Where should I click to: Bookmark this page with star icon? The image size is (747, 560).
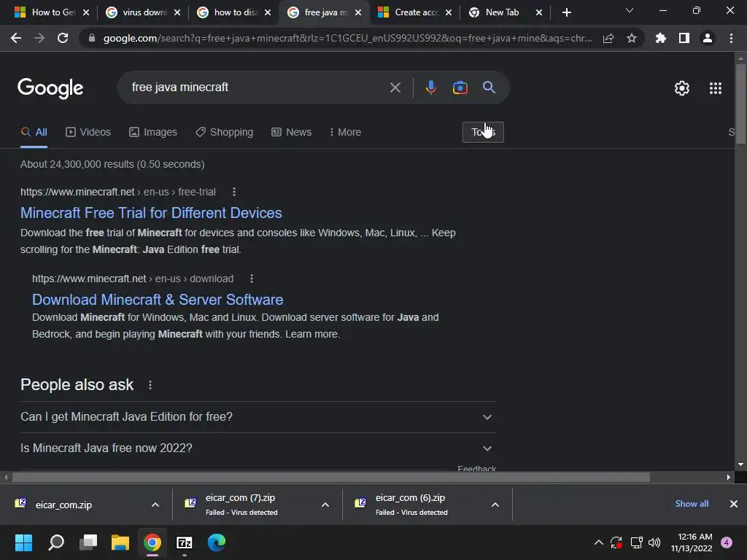[631, 38]
